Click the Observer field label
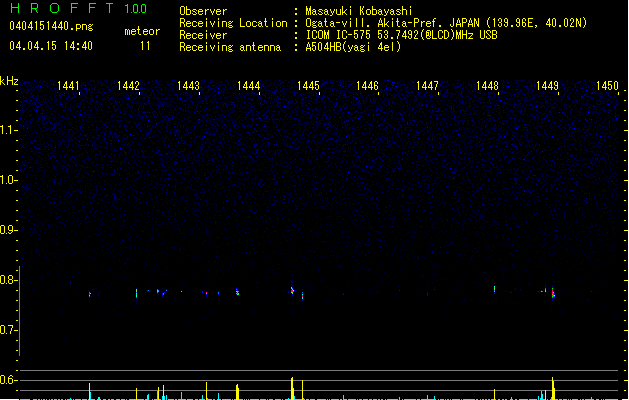Screen dimensions: 629x400 pyautogui.click(x=203, y=11)
